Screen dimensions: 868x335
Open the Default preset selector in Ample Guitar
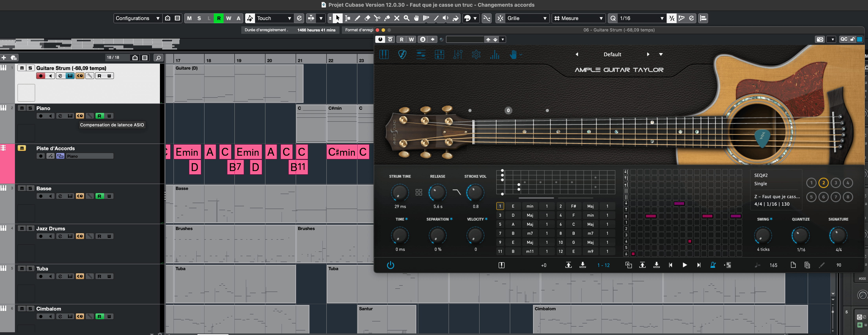(x=612, y=54)
